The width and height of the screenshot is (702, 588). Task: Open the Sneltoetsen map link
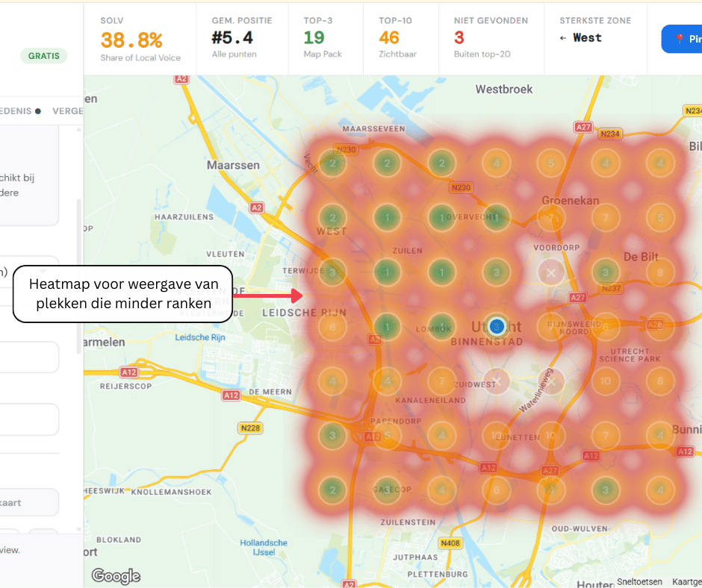tap(640, 581)
